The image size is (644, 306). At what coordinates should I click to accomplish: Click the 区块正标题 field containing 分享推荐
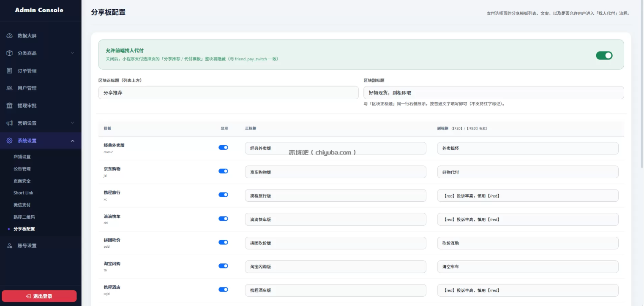tap(228, 93)
